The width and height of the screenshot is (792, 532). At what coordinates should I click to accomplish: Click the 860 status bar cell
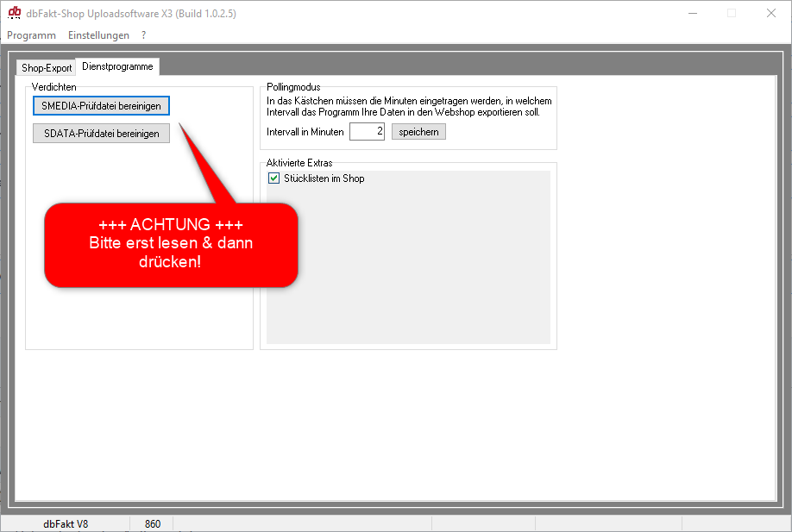[x=153, y=523]
